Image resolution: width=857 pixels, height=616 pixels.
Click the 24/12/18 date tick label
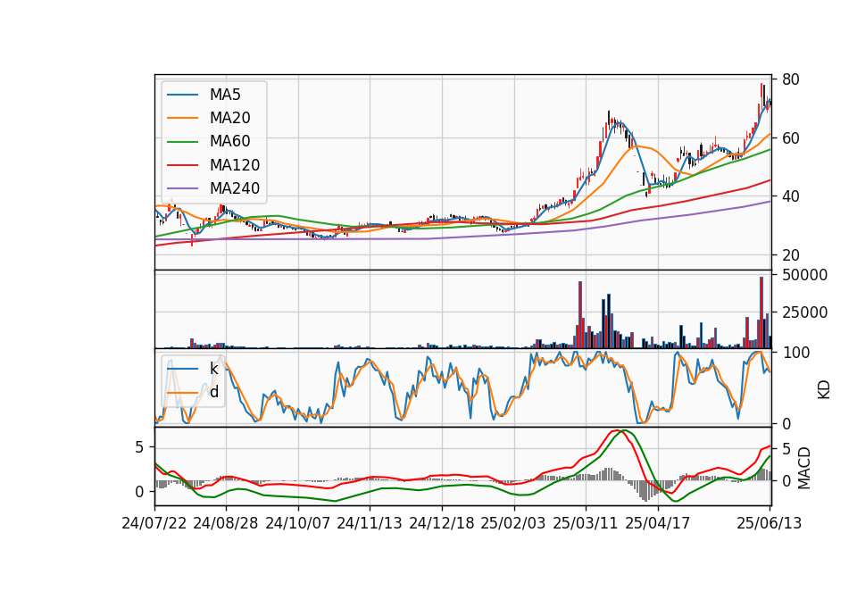442,523
